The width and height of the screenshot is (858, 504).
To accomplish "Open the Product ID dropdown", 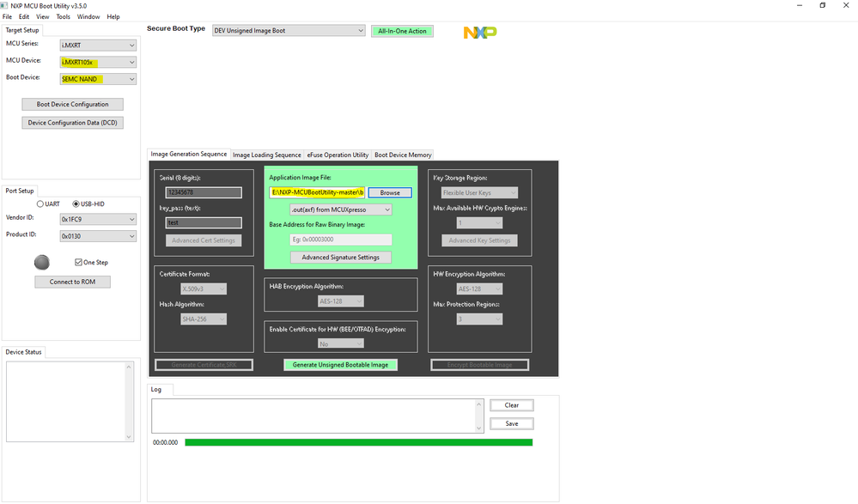I will click(x=98, y=236).
